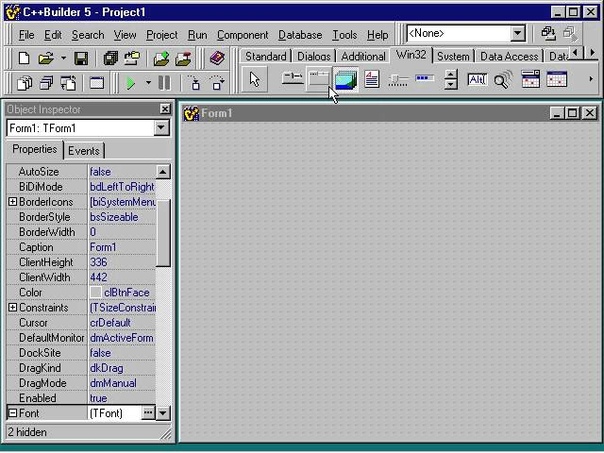Image resolution: width=604 pixels, height=453 pixels.
Task: Click the New Form icon
Action: coord(97,83)
